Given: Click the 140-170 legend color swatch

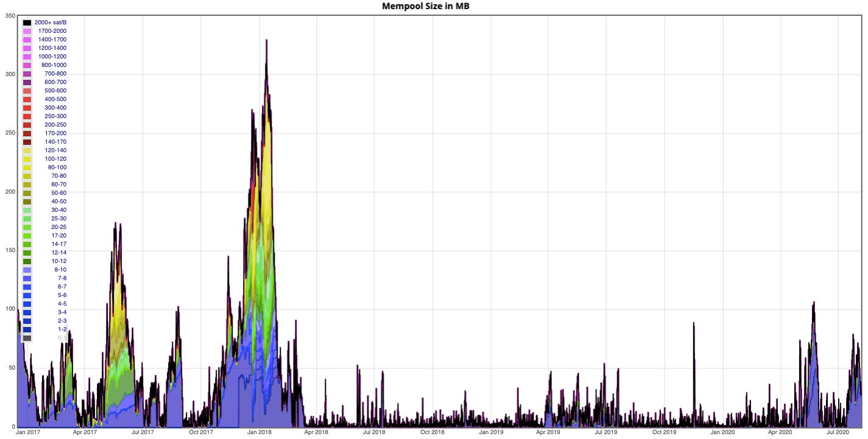Looking at the screenshot, I should pos(27,142).
